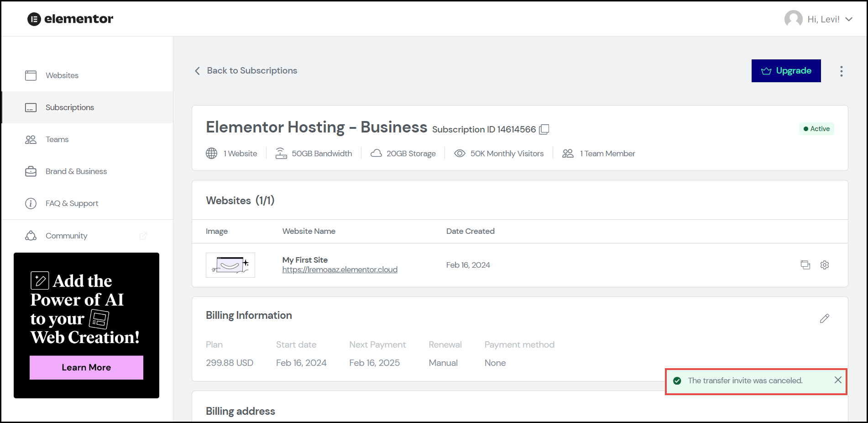Image resolution: width=868 pixels, height=423 pixels.
Task: Dismiss the transfer invite canceled notification
Action: 838,380
